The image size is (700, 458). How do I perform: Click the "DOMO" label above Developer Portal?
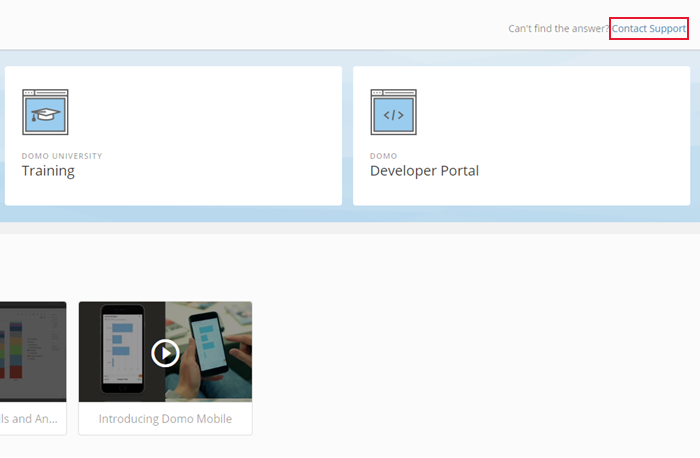click(383, 156)
